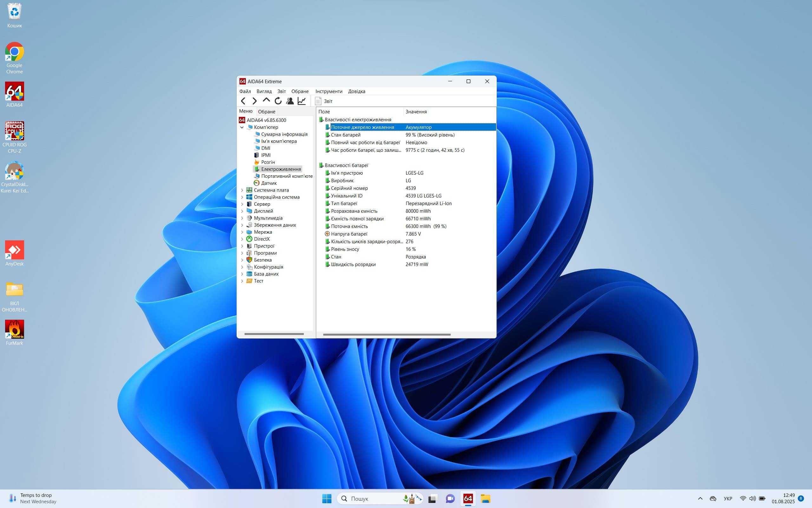Switch to the Меню tab
Image resolution: width=812 pixels, height=508 pixels.
pos(246,111)
